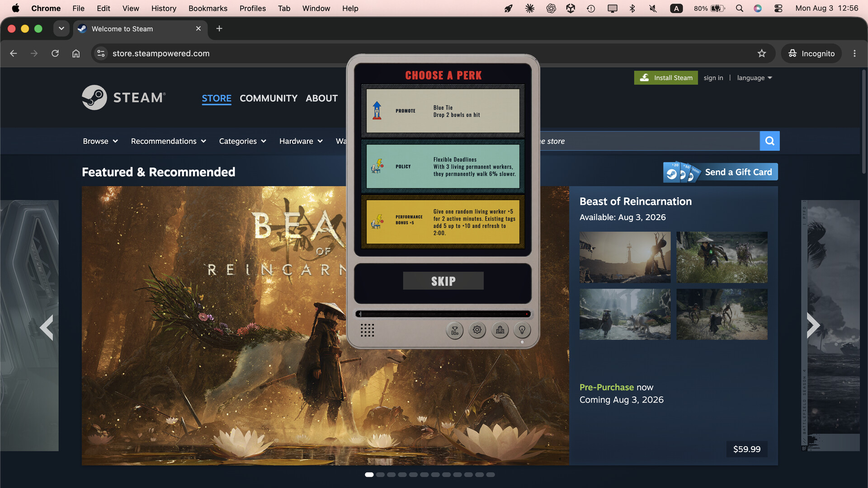Screen dimensions: 868x488
Task: Open Bluetooth status in the menu bar
Action: pyautogui.click(x=632, y=8)
